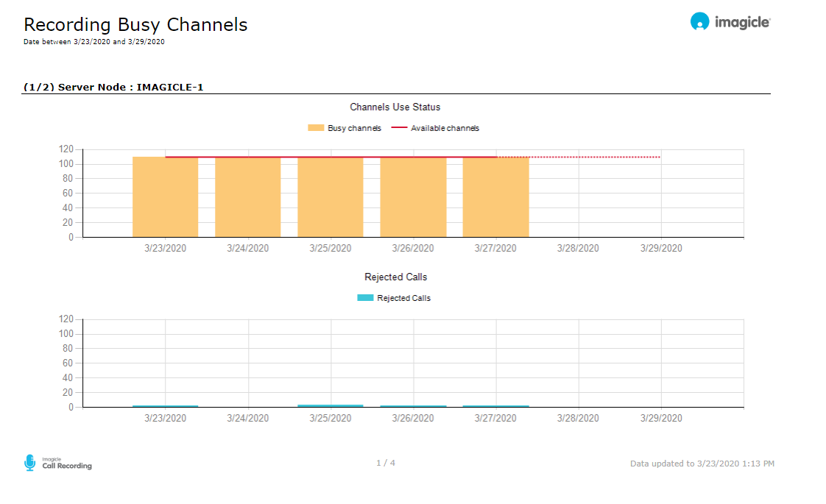Click the 3/23/2020 busy channels bar
826x504 pixels.
(165, 197)
